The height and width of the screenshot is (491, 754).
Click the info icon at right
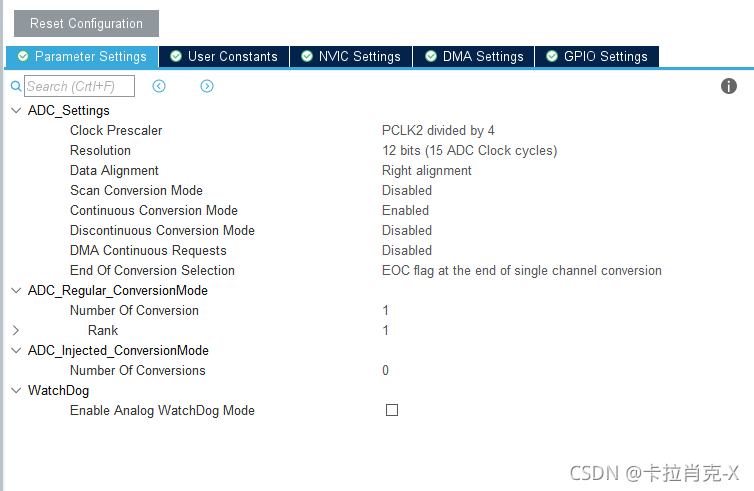(729, 86)
